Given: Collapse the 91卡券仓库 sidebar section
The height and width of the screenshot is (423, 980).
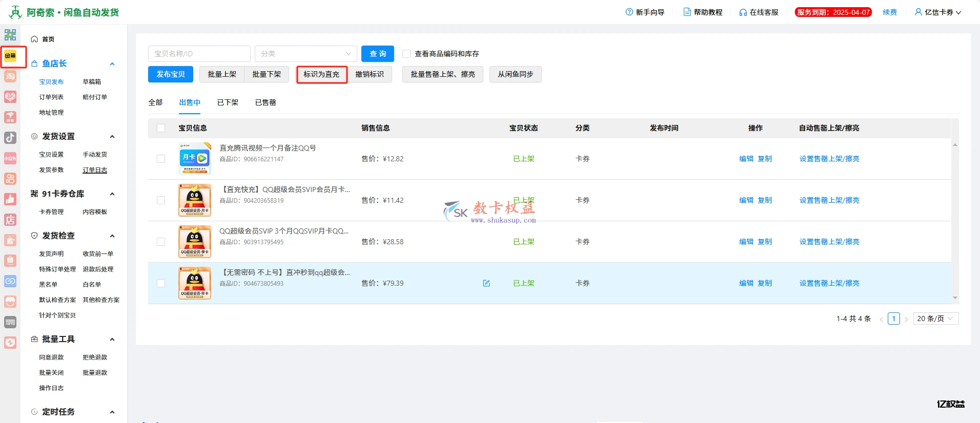Looking at the screenshot, I should [112, 194].
